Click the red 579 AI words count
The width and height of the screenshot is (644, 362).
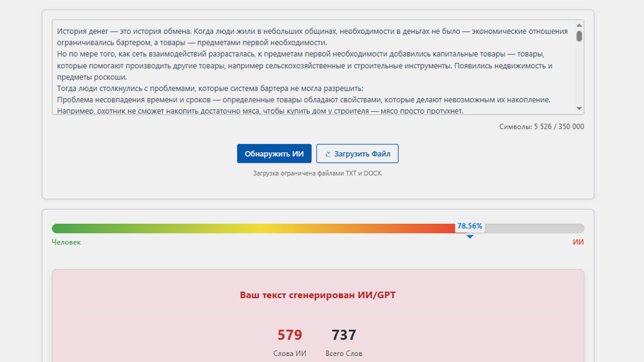click(x=289, y=335)
